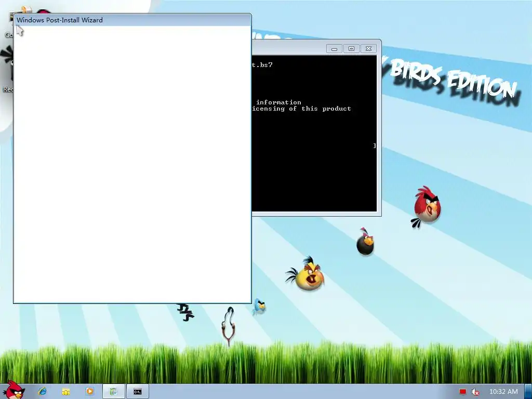Click the 'this product' text in the console
The image size is (532, 399).
click(x=326, y=109)
